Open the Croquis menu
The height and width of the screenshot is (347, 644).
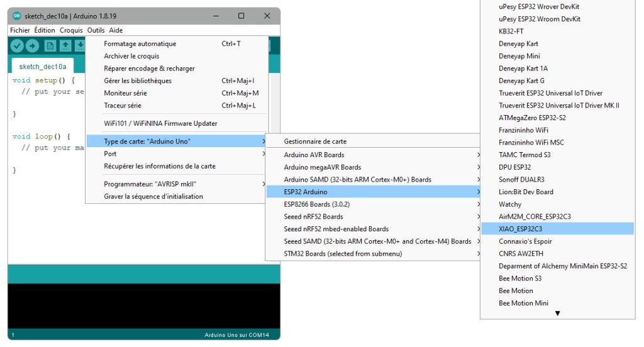(71, 30)
